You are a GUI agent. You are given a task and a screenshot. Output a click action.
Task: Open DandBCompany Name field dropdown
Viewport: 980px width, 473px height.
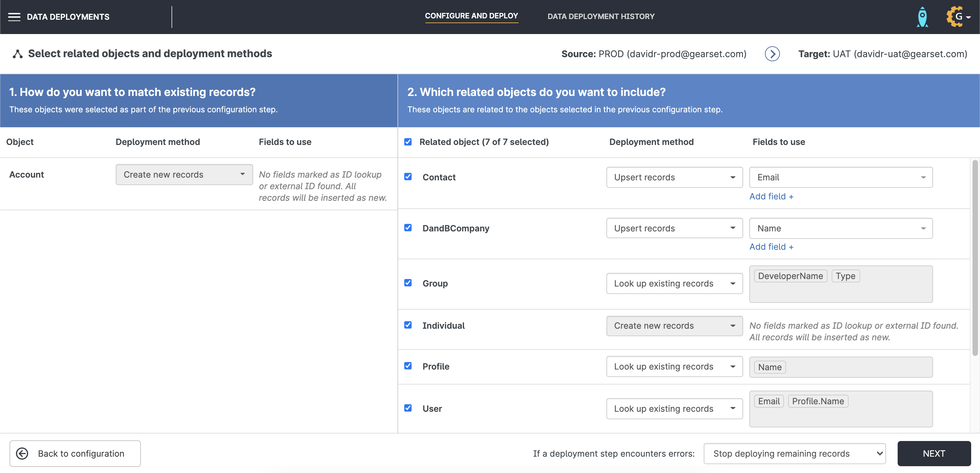[x=841, y=228]
